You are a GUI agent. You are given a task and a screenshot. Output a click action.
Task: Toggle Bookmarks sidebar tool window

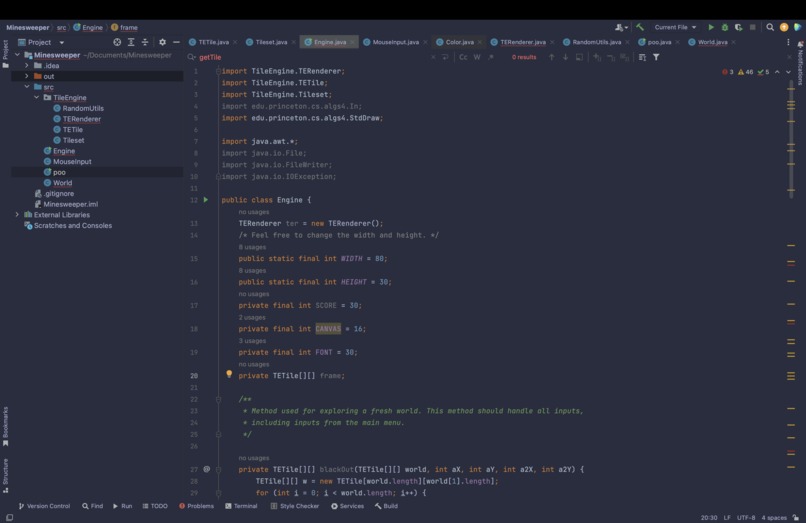(x=5, y=426)
